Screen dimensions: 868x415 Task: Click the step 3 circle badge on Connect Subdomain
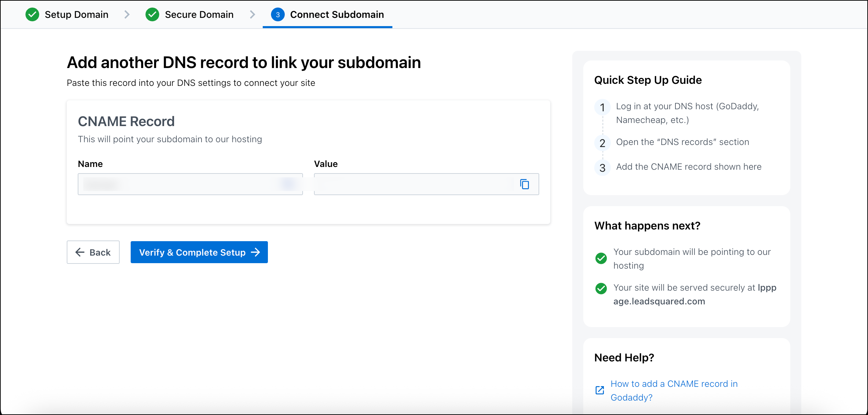278,14
